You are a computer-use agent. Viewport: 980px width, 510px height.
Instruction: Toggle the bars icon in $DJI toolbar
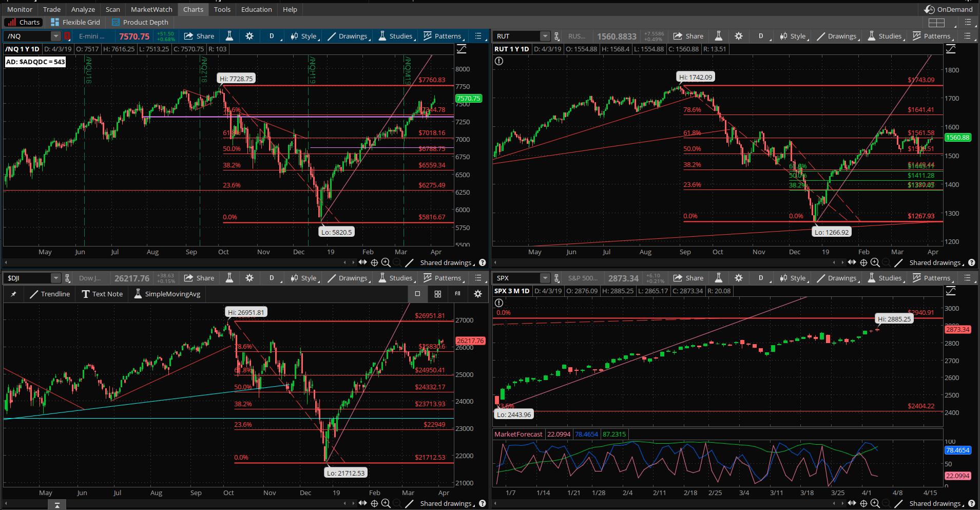point(457,294)
